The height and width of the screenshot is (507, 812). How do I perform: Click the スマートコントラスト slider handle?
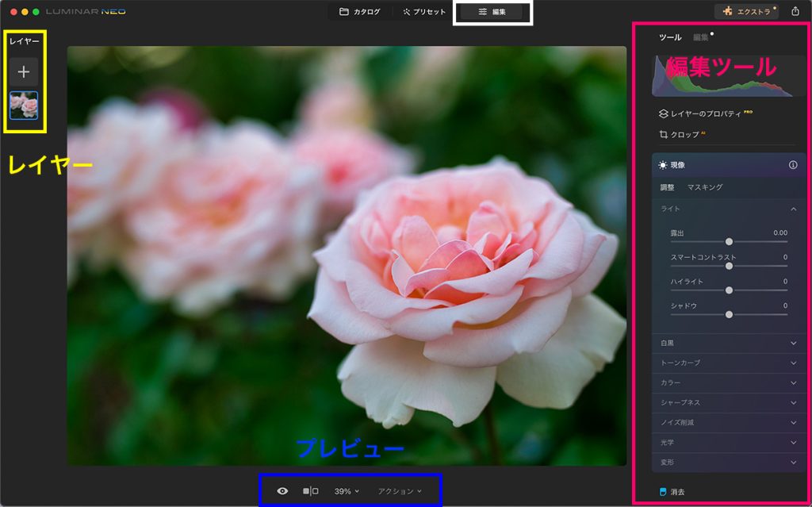(x=729, y=266)
